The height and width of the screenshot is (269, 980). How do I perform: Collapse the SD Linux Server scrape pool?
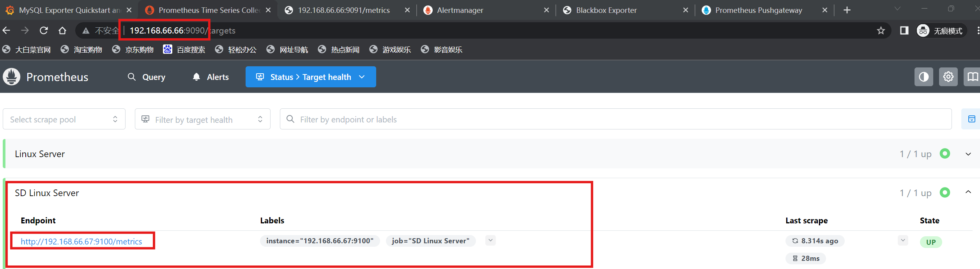968,192
